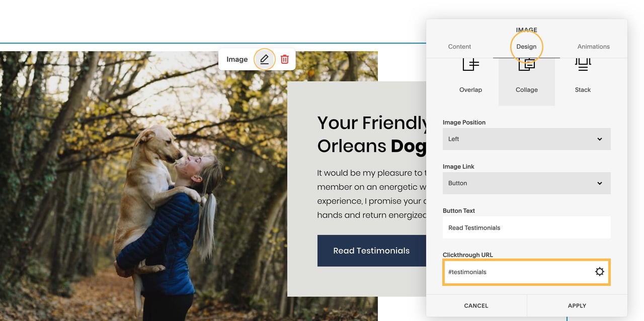Image resolution: width=644 pixels, height=321 pixels.
Task: Click the Read Testimonials button on the page
Action: pyautogui.click(x=371, y=250)
